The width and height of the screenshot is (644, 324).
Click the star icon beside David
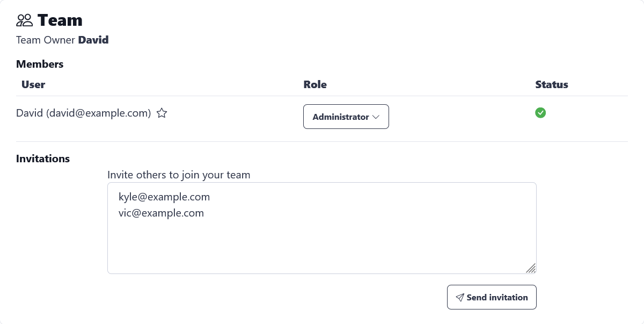point(162,113)
